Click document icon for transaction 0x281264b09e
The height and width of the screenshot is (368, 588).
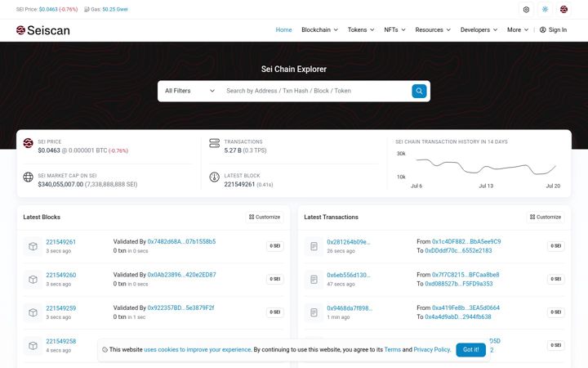(x=314, y=246)
